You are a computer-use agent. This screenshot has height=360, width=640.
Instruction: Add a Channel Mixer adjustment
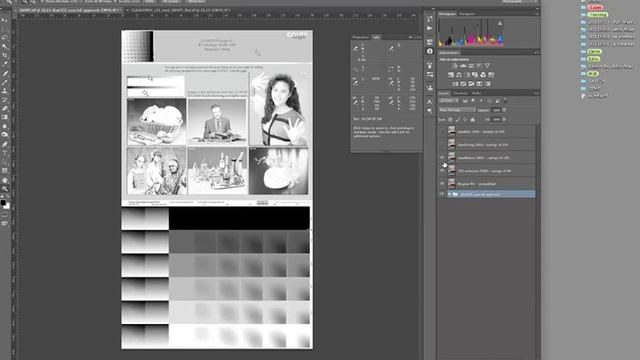(x=483, y=75)
